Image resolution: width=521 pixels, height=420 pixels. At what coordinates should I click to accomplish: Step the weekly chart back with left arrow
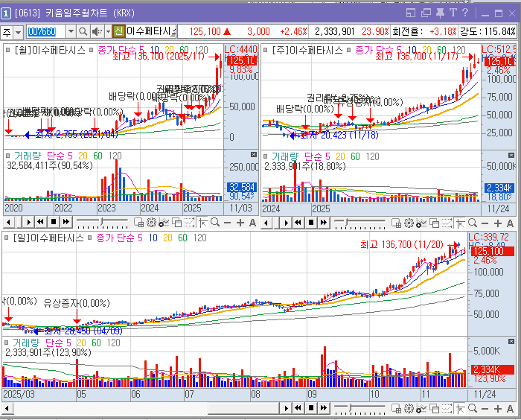[x=266, y=223]
